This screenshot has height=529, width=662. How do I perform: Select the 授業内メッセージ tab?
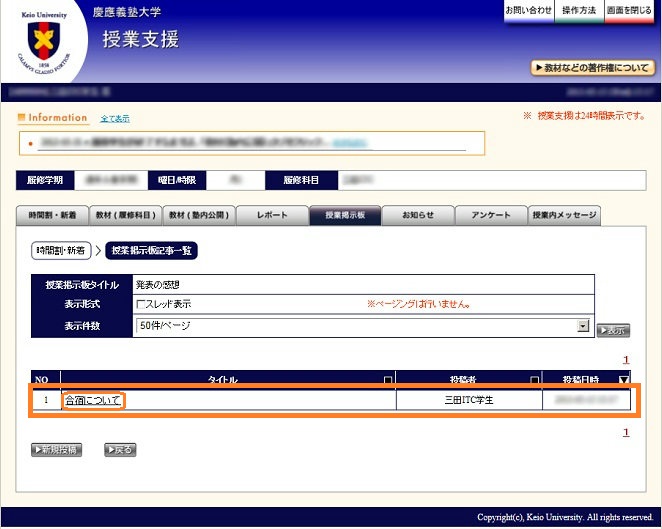coord(564,215)
